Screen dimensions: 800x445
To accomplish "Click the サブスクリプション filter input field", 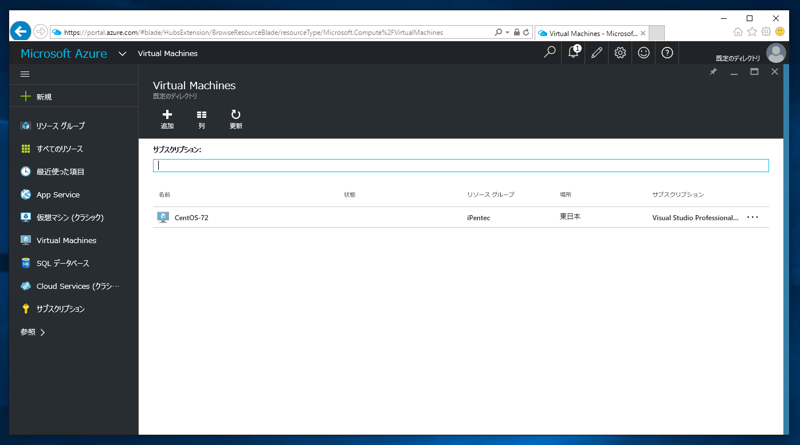I will (461, 165).
